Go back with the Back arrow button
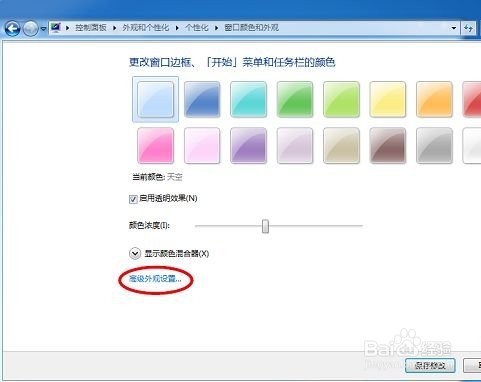The image size is (481, 382). (x=12, y=29)
